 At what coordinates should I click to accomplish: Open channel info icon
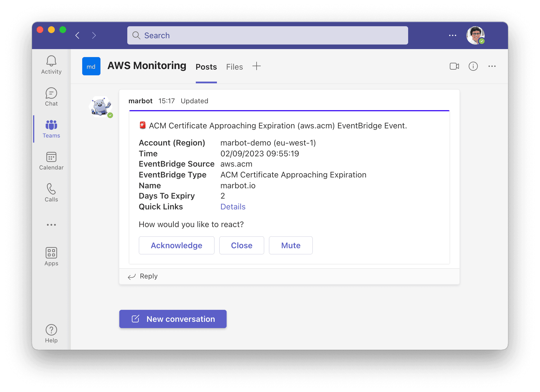473,66
